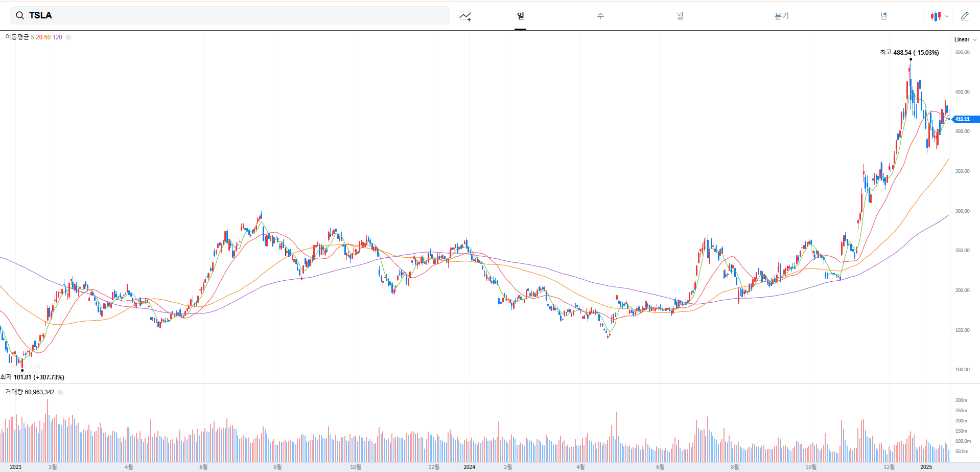980x472 pixels.
Task: Click the 최고 488.54 high price marker
Action: (909, 53)
